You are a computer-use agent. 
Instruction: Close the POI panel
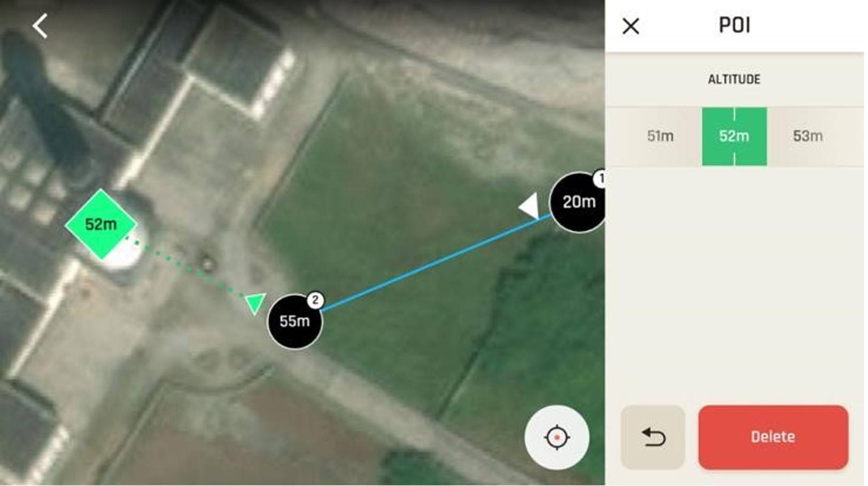pos(631,26)
